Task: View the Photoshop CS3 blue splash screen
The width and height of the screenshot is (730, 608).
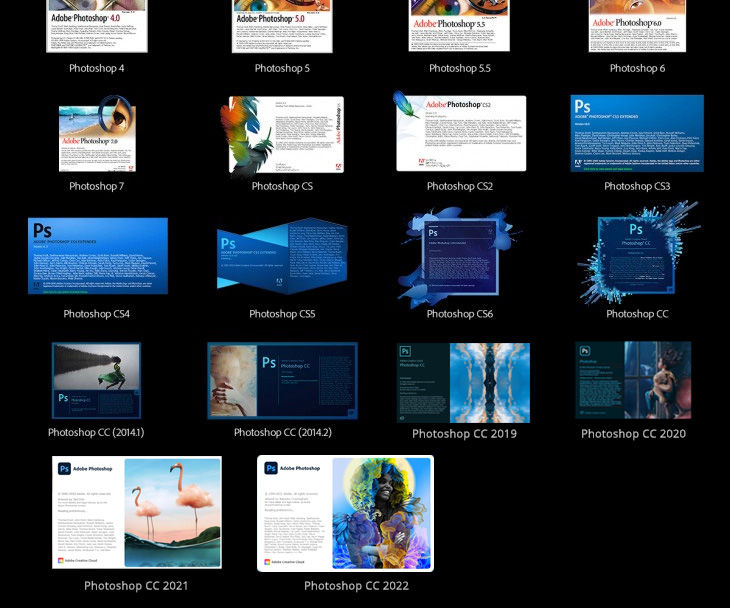Action: (x=637, y=133)
